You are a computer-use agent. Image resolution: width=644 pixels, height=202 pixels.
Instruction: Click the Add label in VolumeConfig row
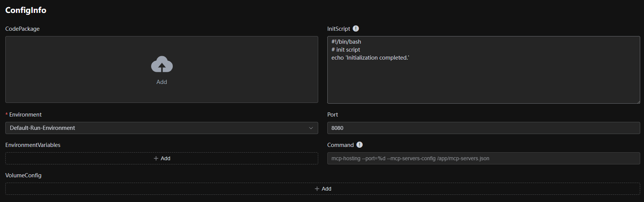(327, 189)
